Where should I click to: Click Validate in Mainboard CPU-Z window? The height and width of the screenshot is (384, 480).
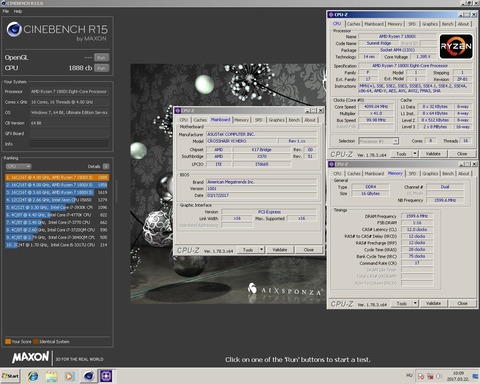pyautogui.click(x=279, y=250)
